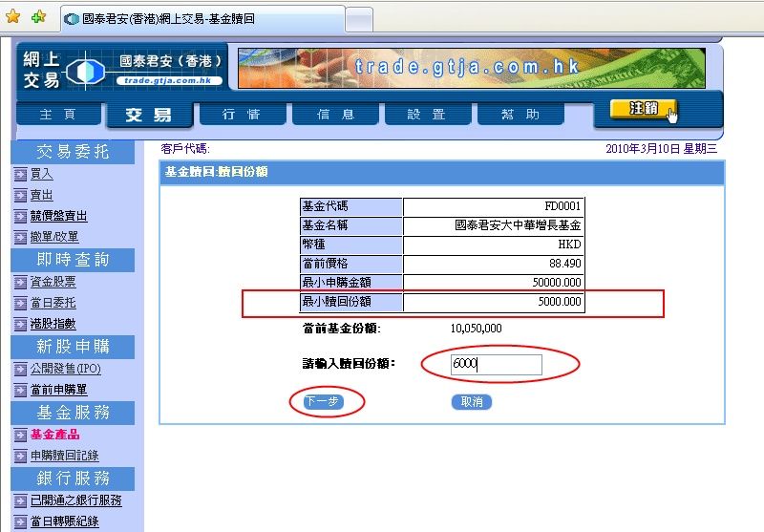
Task: Open the 資金股票 link
Action: pos(53,282)
